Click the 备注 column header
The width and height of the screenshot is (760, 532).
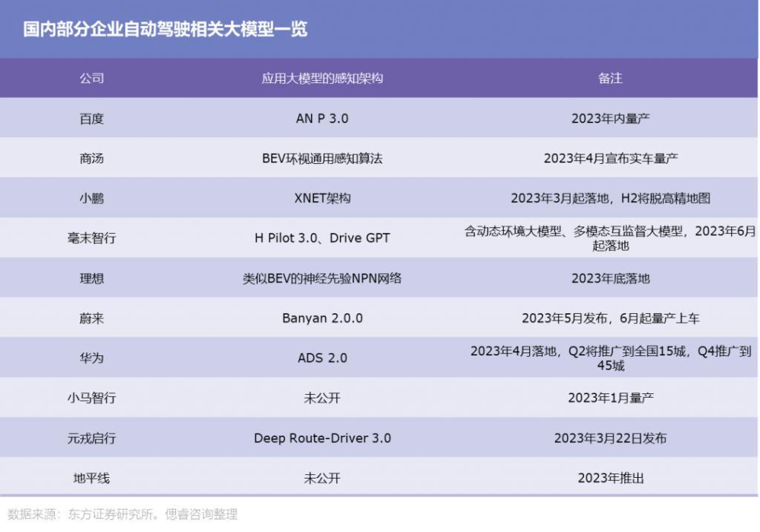(610, 78)
